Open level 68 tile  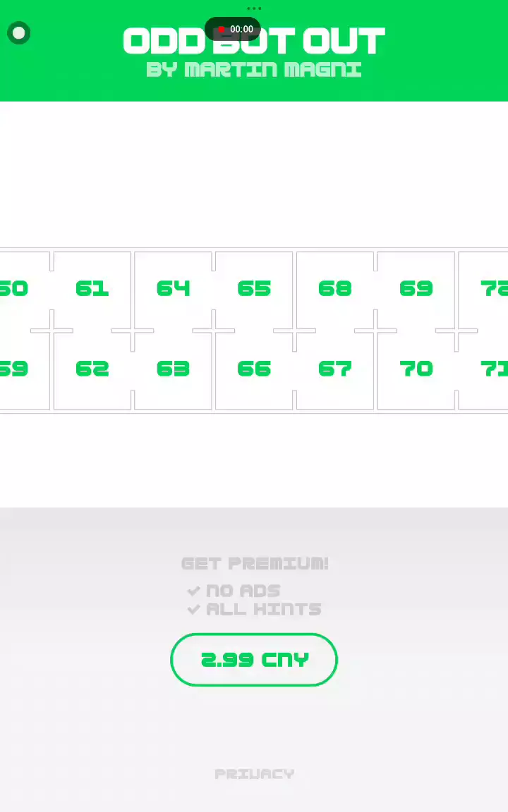pos(335,289)
